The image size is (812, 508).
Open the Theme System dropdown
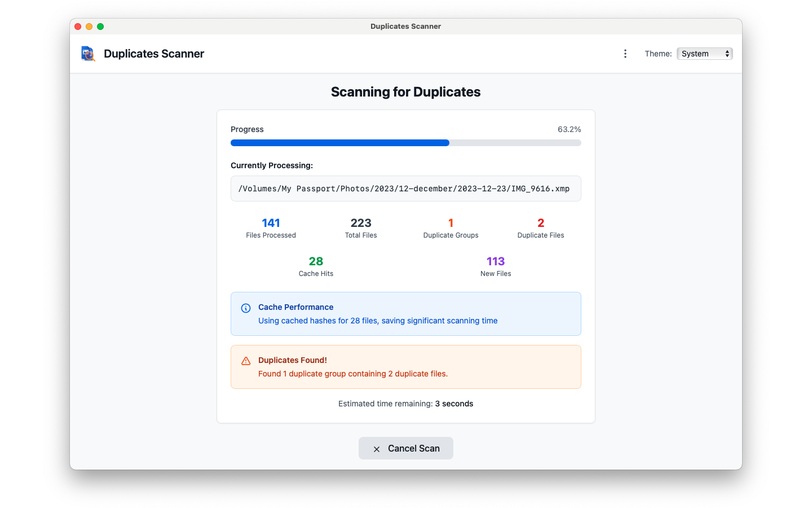tap(704, 54)
